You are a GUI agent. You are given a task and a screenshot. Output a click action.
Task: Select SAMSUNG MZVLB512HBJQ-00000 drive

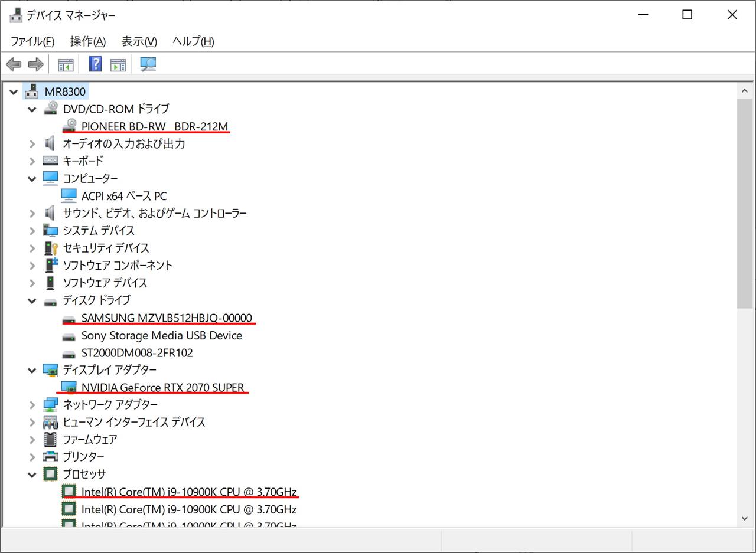[167, 318]
